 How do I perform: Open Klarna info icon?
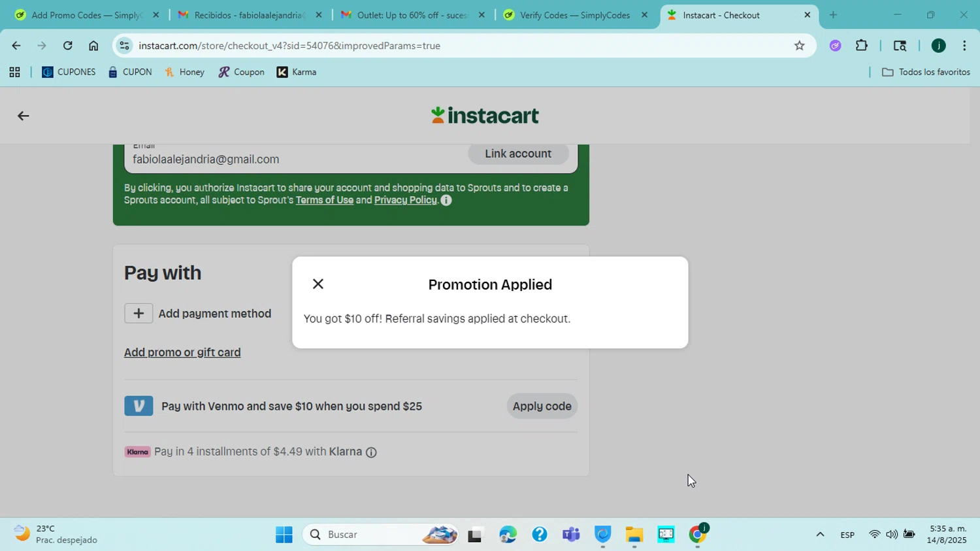[x=371, y=452]
